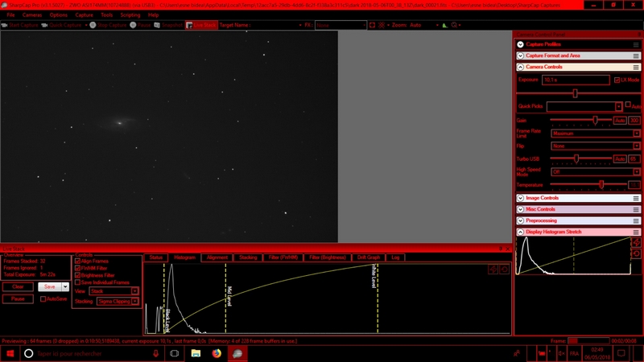This screenshot has height=362, width=644.
Task: Click the Pause icon in the top toolbar
Action: [x=133, y=25]
